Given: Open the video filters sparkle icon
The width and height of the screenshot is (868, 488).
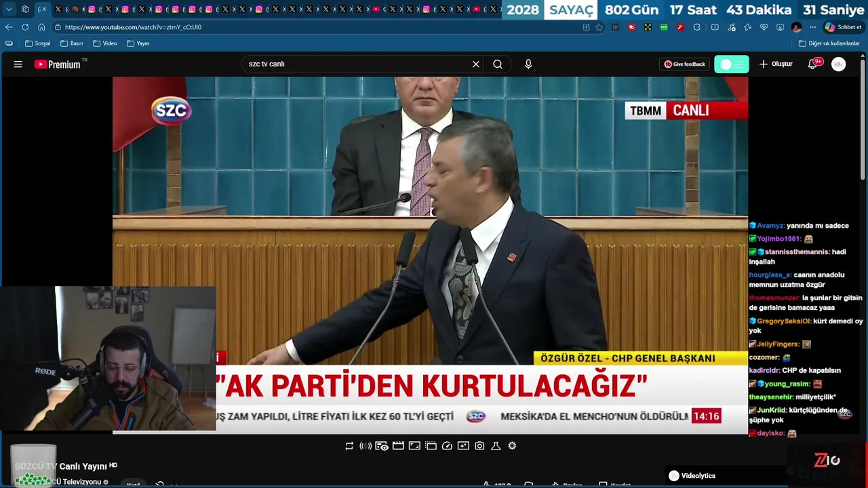Looking at the screenshot, I should tap(463, 446).
